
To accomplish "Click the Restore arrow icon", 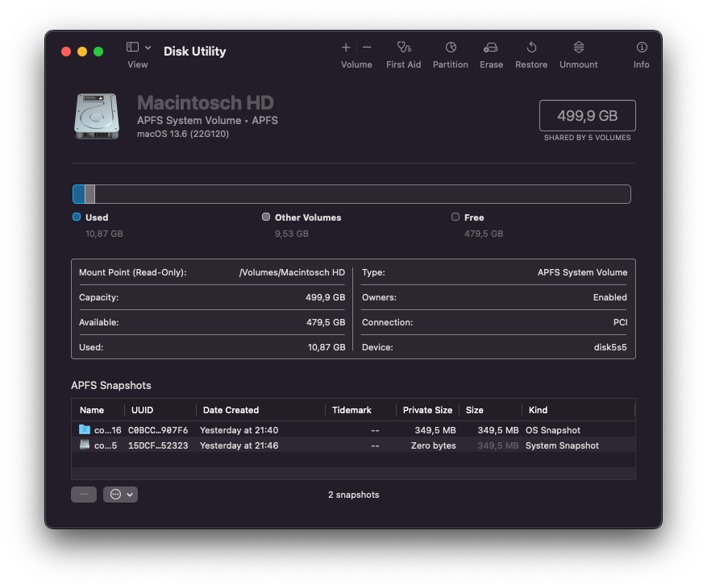I will (531, 48).
